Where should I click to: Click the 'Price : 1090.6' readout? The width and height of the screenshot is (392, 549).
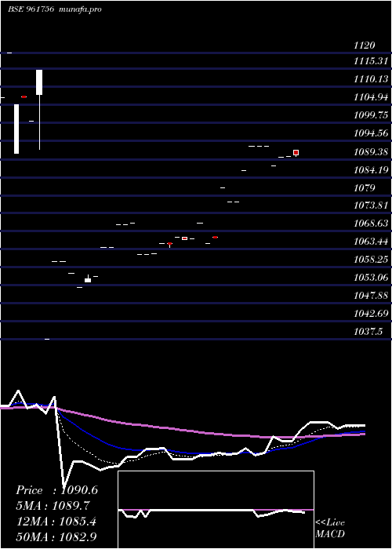click(x=56, y=490)
